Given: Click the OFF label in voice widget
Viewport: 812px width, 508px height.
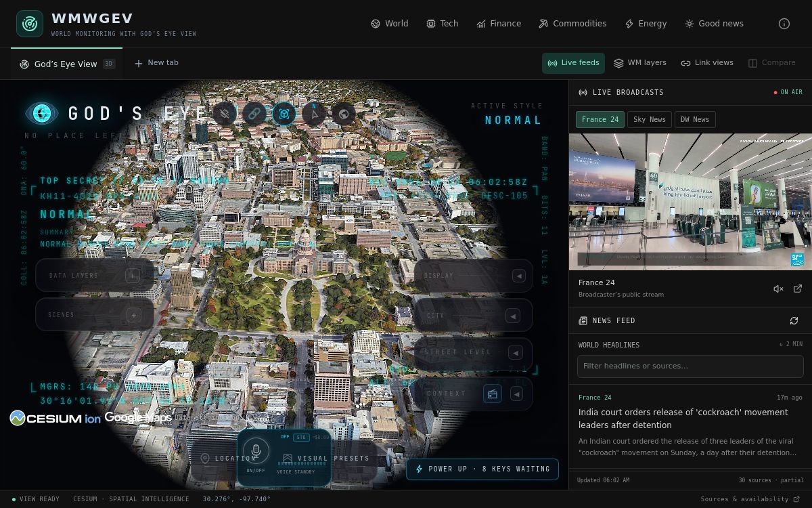Looking at the screenshot, I should tap(285, 437).
